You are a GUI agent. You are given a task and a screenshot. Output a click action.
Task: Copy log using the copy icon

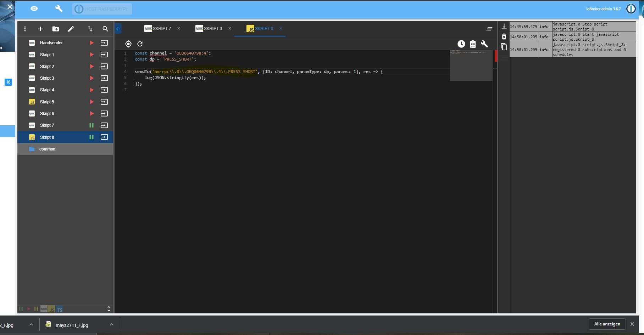504,47
